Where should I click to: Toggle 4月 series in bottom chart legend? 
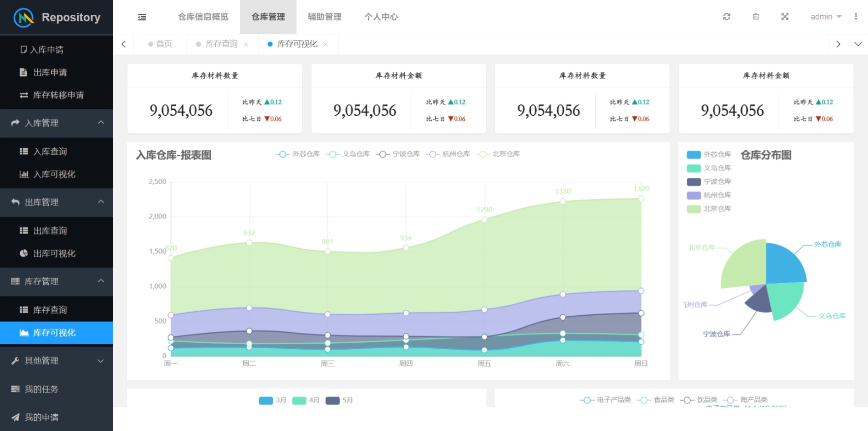point(306,400)
